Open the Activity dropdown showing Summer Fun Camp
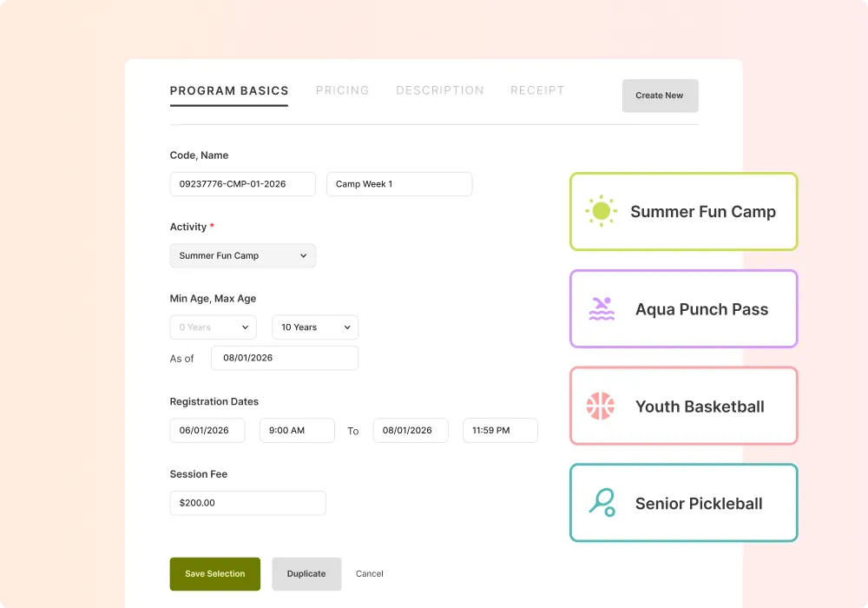 tap(243, 255)
